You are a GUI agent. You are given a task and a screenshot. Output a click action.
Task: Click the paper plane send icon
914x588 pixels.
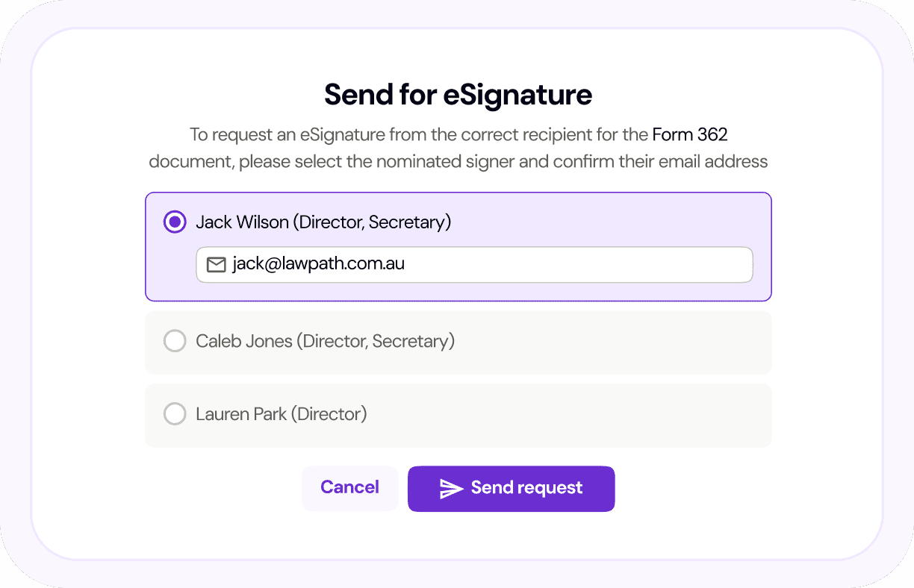click(x=451, y=489)
